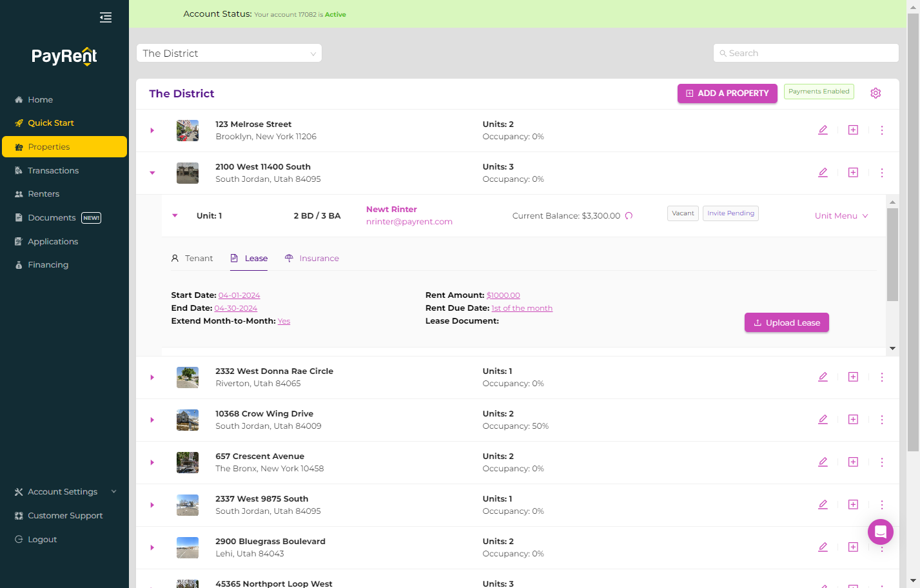Select the Lease tab
The image size is (920, 588).
click(249, 259)
